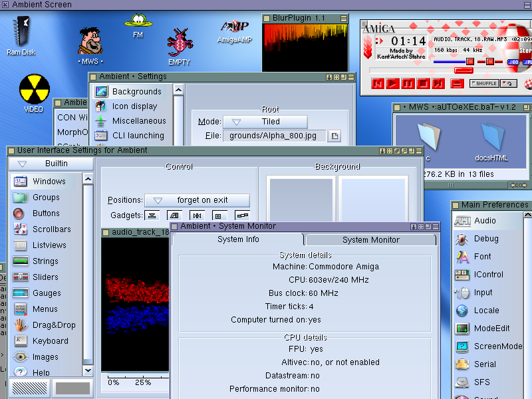532x399 pixels.
Task: Click up arrow of Ambient Settings list scrollbar
Action: 178,90
